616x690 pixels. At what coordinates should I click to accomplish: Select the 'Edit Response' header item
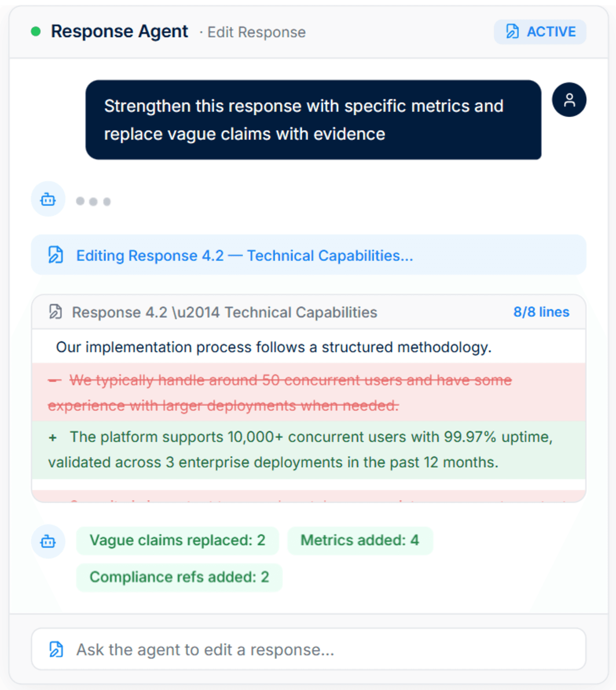coord(257,32)
